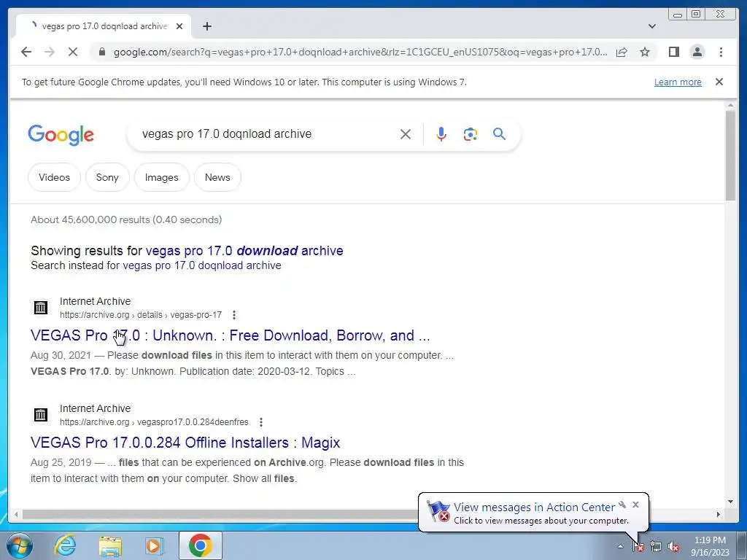The width and height of the screenshot is (747, 560).
Task: Click the muted volume tray icon
Action: [x=673, y=547]
